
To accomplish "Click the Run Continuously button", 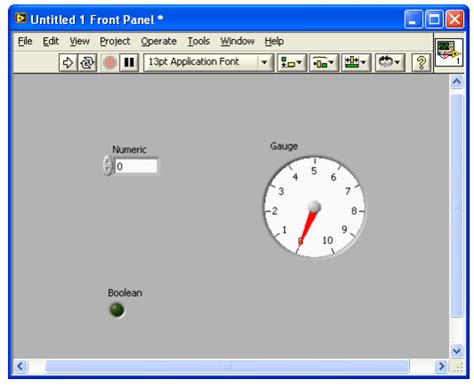I will pos(87,62).
